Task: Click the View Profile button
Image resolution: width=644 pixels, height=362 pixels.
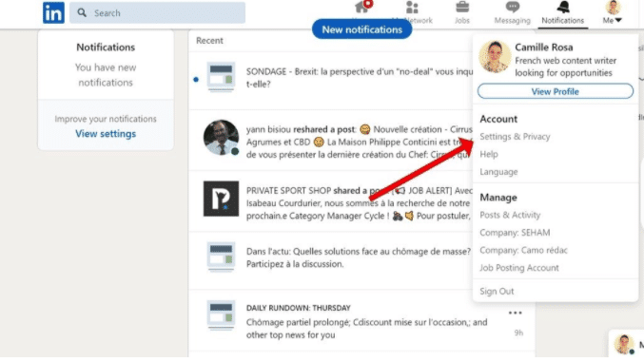Action: pyautogui.click(x=556, y=91)
